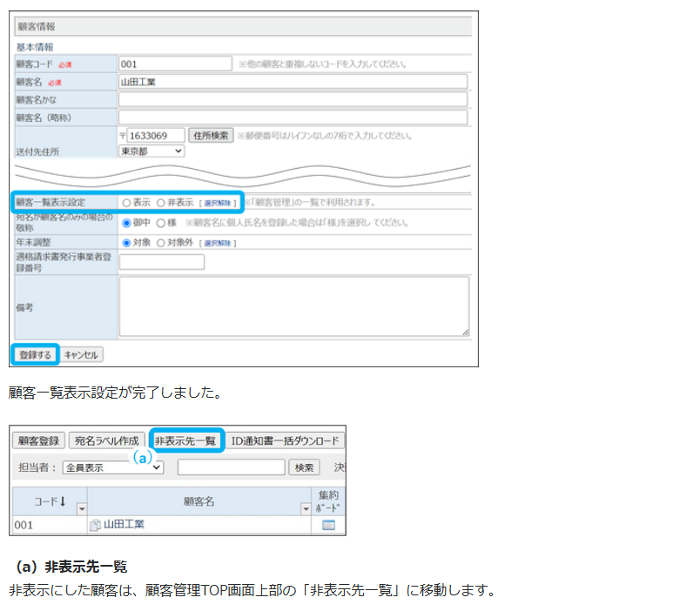The image size is (700, 611).
Task: Open the 顧客名 column filter dropdown
Action: [x=305, y=508]
